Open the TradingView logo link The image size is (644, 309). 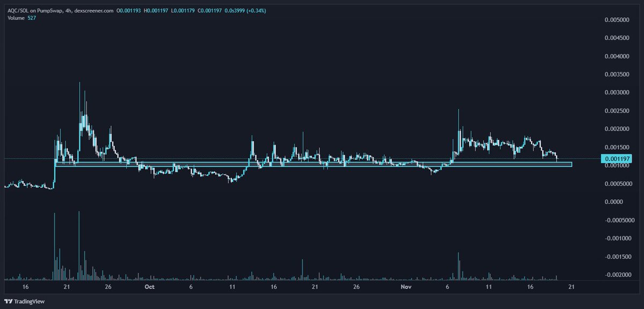click(25, 301)
